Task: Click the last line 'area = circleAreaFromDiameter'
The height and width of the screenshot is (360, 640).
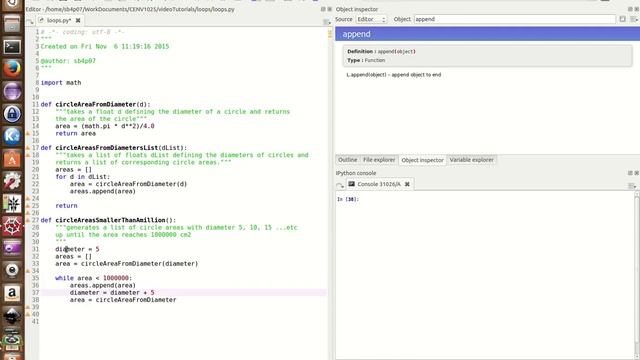Action: point(123,300)
